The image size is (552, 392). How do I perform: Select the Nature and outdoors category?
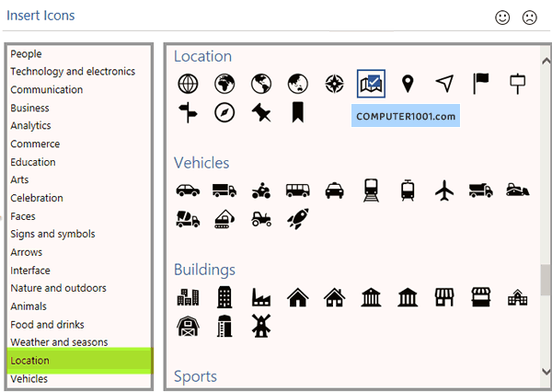click(59, 288)
